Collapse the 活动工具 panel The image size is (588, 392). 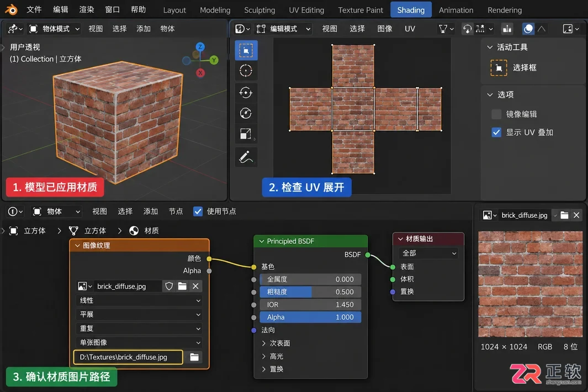pos(490,47)
